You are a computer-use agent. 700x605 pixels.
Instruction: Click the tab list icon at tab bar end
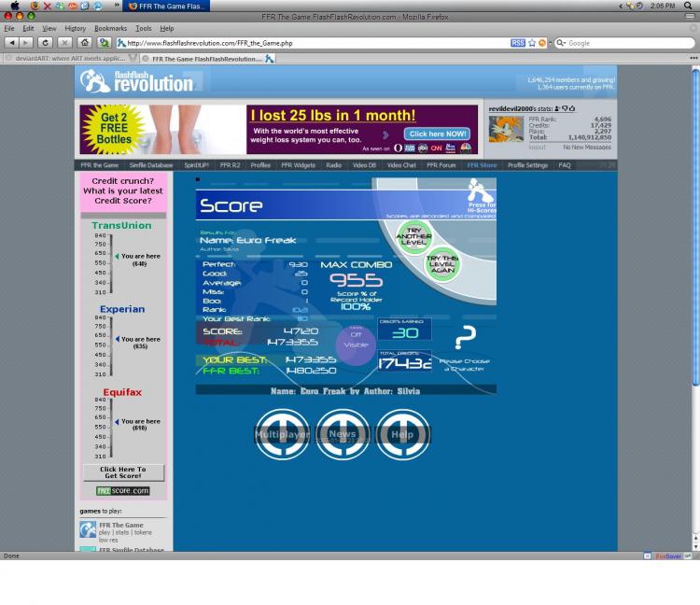point(693,58)
